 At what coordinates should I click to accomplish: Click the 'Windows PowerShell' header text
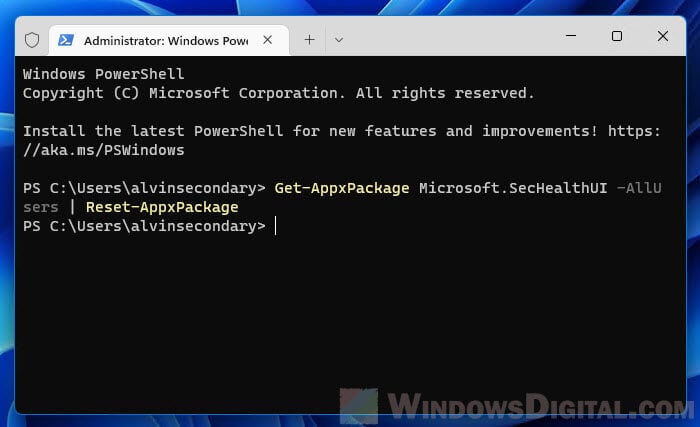[x=104, y=74]
